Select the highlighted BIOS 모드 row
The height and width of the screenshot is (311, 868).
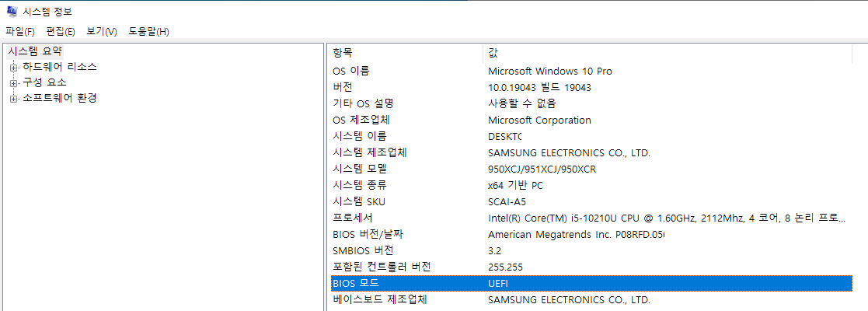pos(591,283)
